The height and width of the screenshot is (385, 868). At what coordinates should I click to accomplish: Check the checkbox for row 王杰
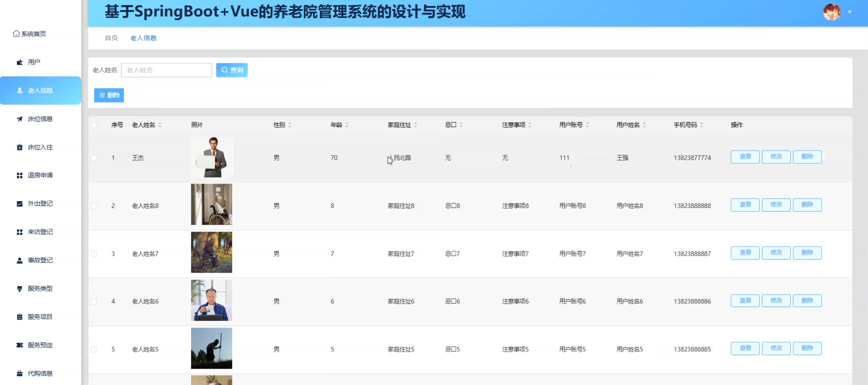[94, 158]
